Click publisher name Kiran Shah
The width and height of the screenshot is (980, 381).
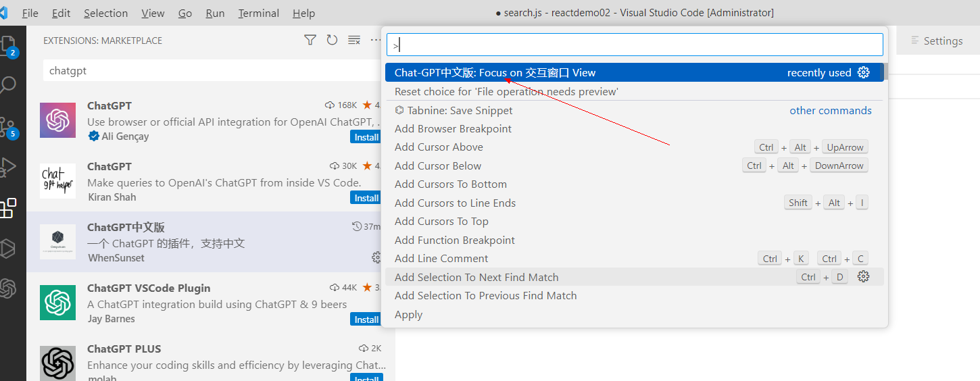[112, 197]
